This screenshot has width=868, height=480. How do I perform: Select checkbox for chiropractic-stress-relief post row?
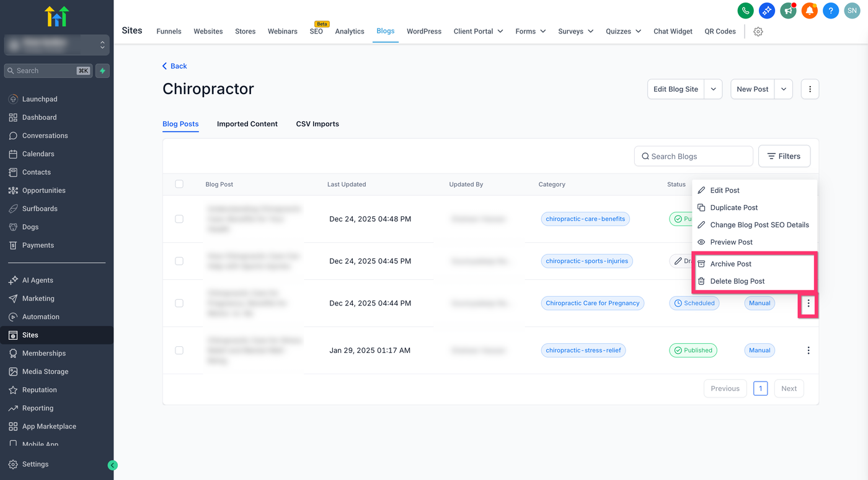point(179,351)
